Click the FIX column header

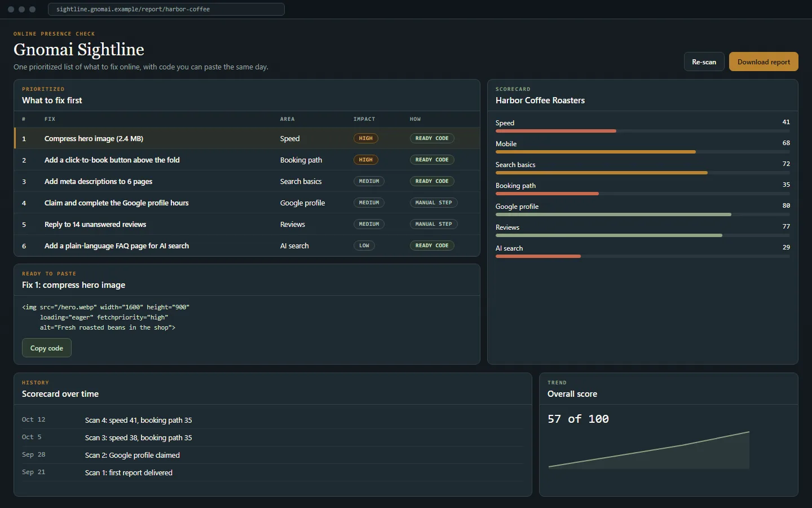click(x=50, y=119)
